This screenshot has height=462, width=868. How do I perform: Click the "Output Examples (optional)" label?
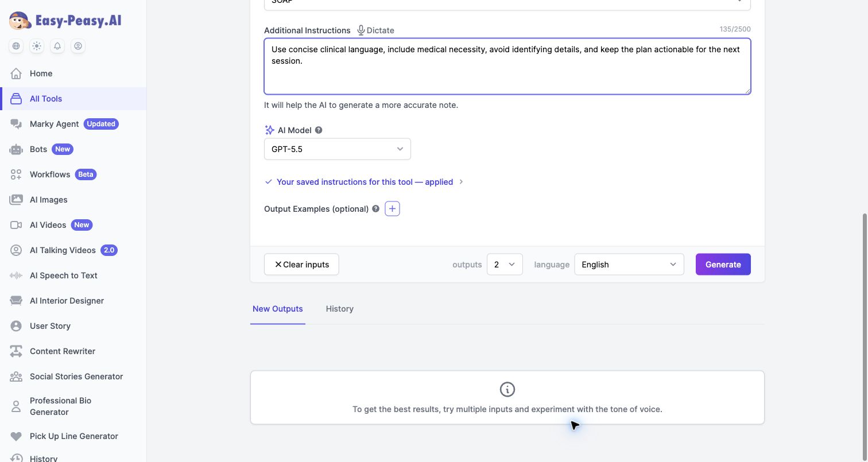pyautogui.click(x=316, y=209)
